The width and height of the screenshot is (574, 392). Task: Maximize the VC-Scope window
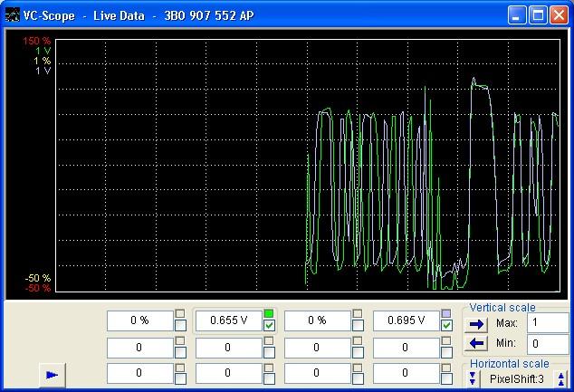click(x=537, y=15)
